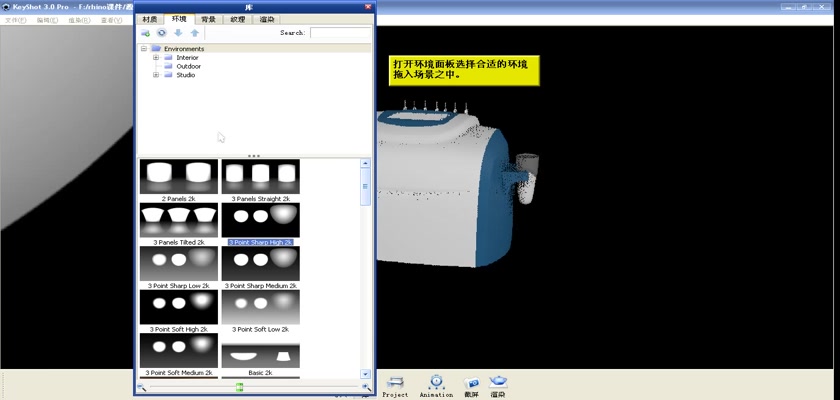The image size is (840, 400).
Task: Click the library Search input field
Action: [x=339, y=33]
